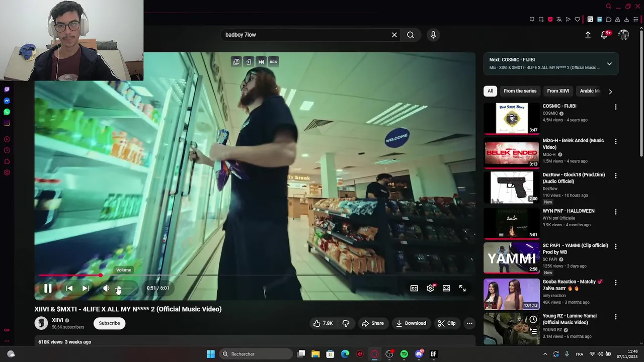Image resolution: width=644 pixels, height=362 pixels.
Task: Toggle the RGX overlay button
Action: tap(273, 61)
